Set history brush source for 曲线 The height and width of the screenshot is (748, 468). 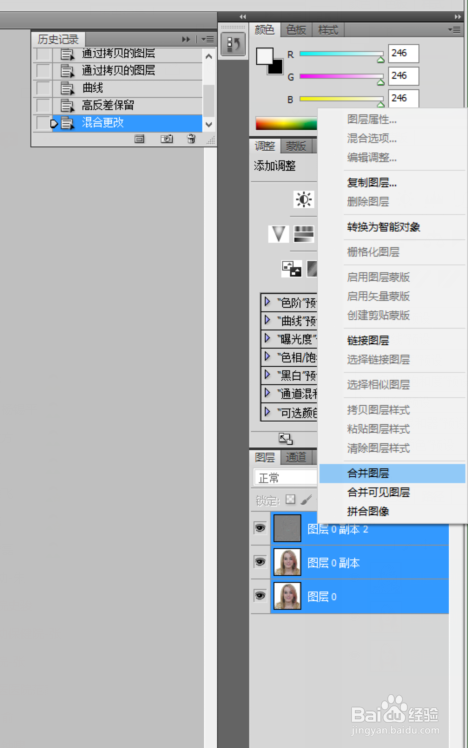point(43,88)
